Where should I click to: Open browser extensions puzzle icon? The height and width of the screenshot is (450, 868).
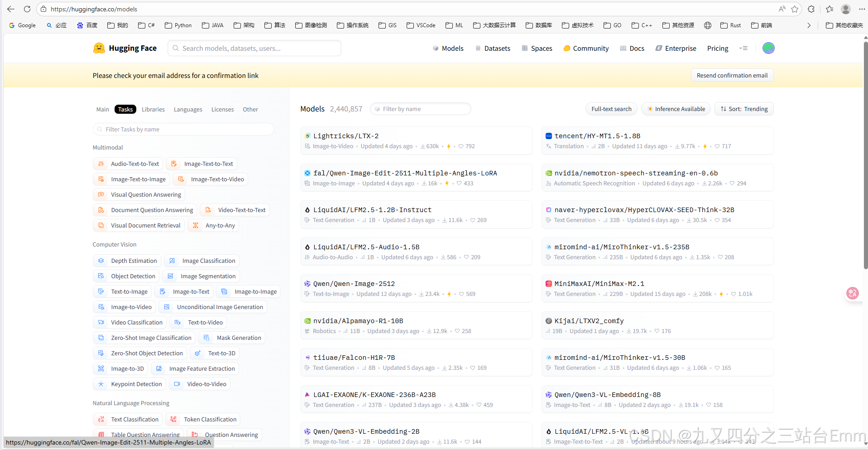pos(811,9)
